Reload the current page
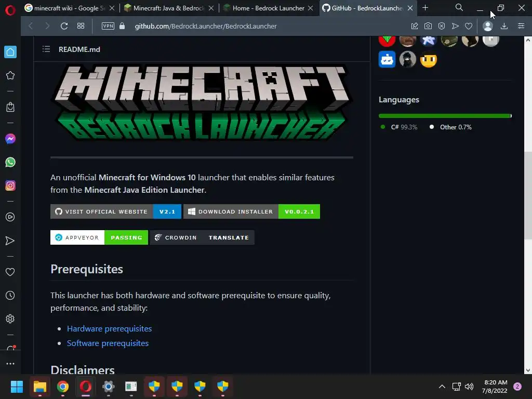This screenshot has width=532, height=399. coord(64,26)
